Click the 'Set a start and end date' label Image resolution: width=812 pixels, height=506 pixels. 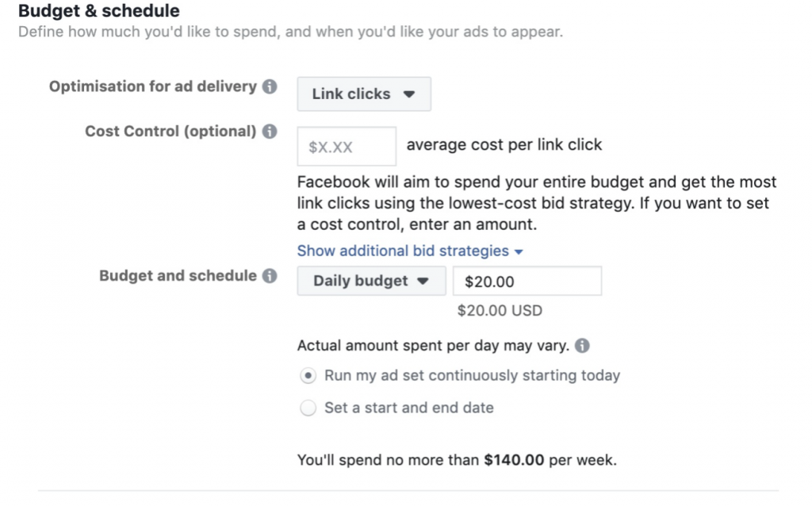coord(409,408)
